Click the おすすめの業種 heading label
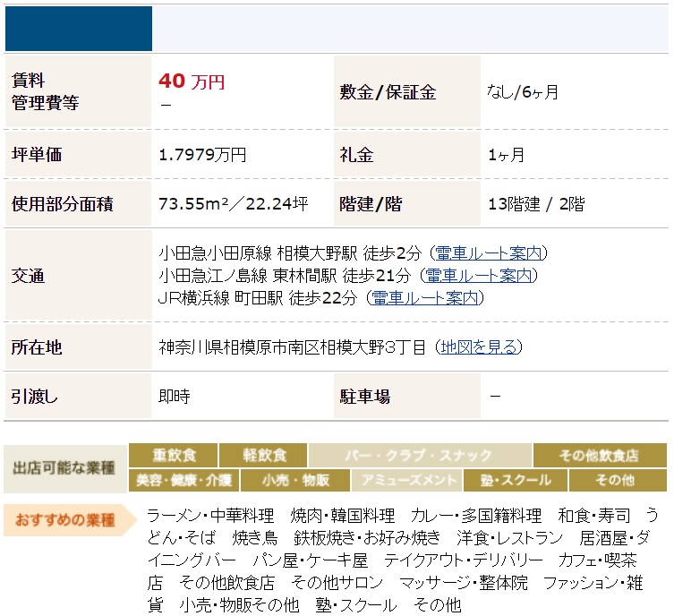Screen dimensions: 674x616 [64, 520]
